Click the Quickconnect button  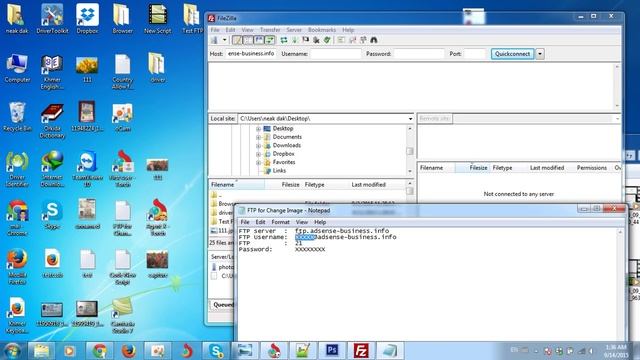[x=513, y=54]
